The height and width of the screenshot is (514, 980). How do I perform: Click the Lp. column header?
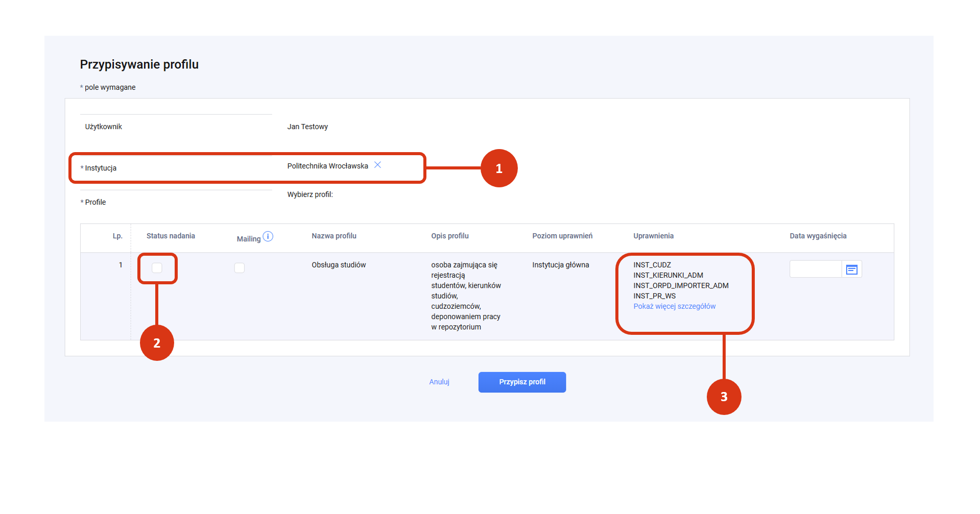pos(117,236)
